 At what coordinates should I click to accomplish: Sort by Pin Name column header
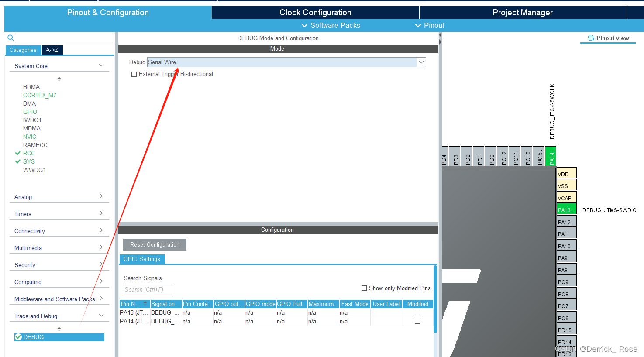click(x=134, y=304)
